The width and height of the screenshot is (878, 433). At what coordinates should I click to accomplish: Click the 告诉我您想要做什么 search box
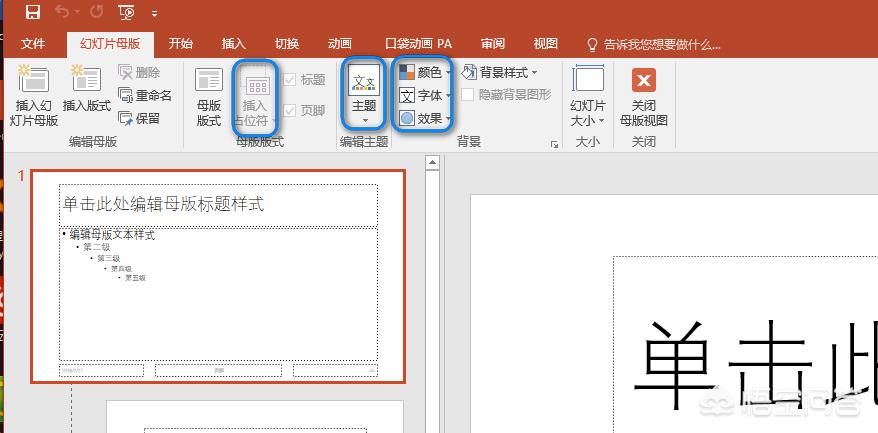(653, 44)
